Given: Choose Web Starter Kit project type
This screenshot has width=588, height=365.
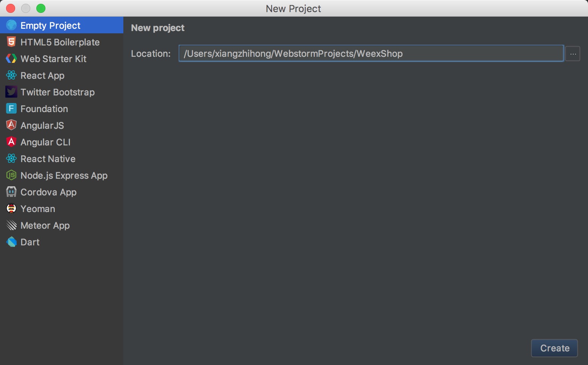Looking at the screenshot, I should [x=53, y=59].
